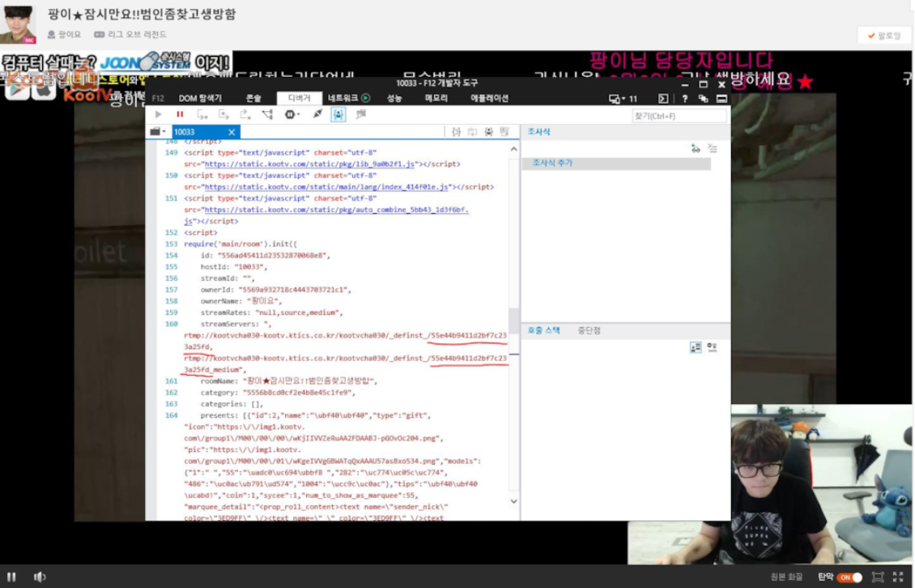915x588 pixels.
Task: Click line number 160 in the gutter
Action: [x=171, y=324]
